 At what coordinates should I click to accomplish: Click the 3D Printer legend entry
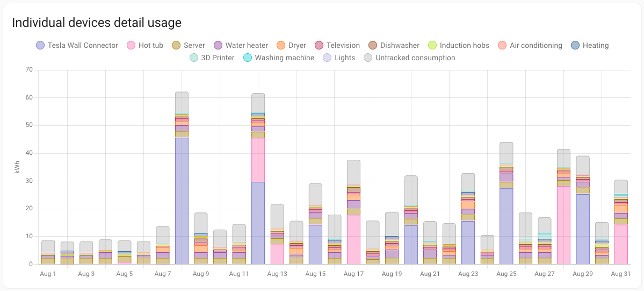coord(212,58)
